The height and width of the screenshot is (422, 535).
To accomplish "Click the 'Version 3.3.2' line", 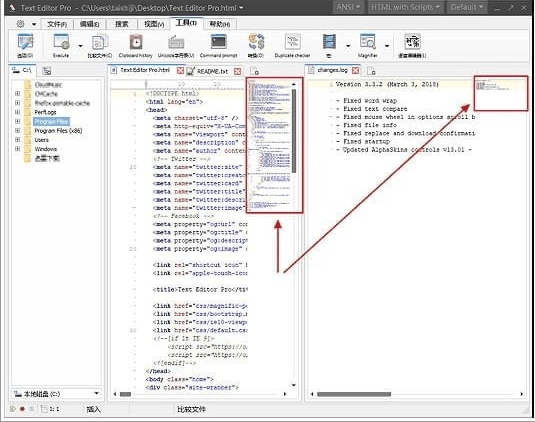I will tap(387, 84).
